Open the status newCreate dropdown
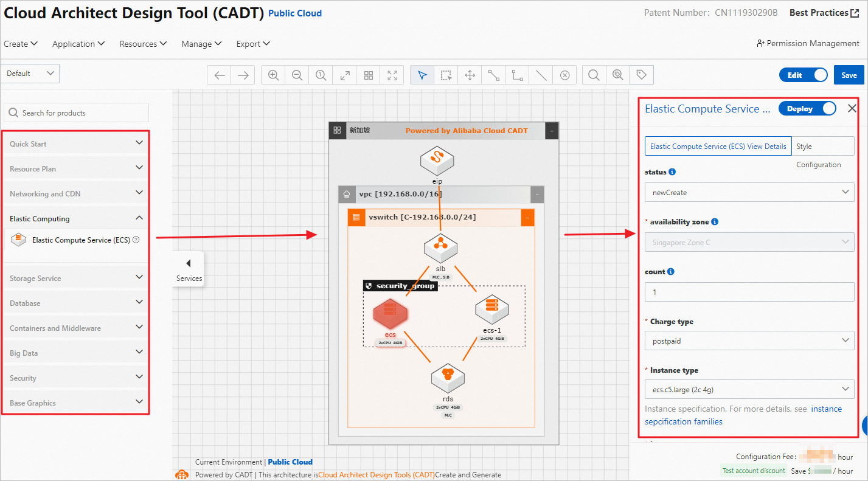The width and height of the screenshot is (868, 481). pos(749,192)
